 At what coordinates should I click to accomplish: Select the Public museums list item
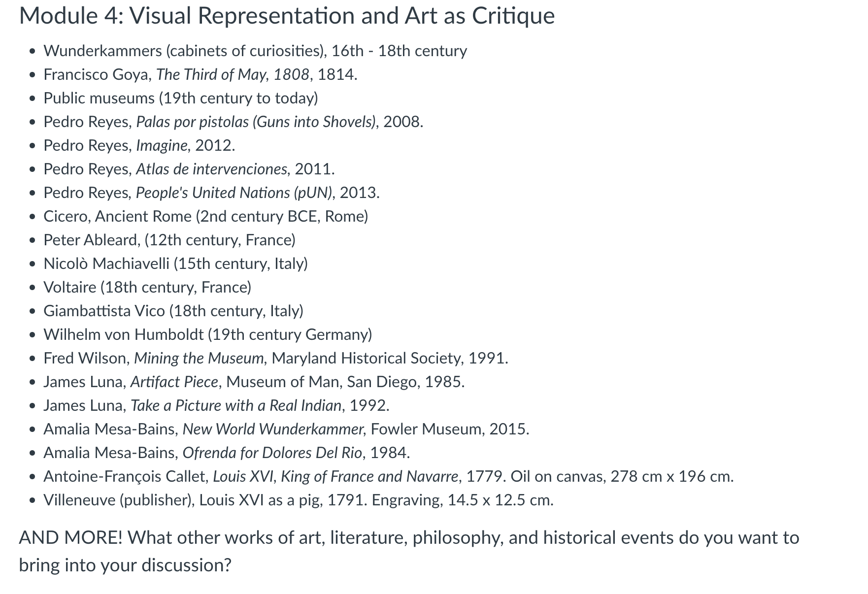point(181,98)
